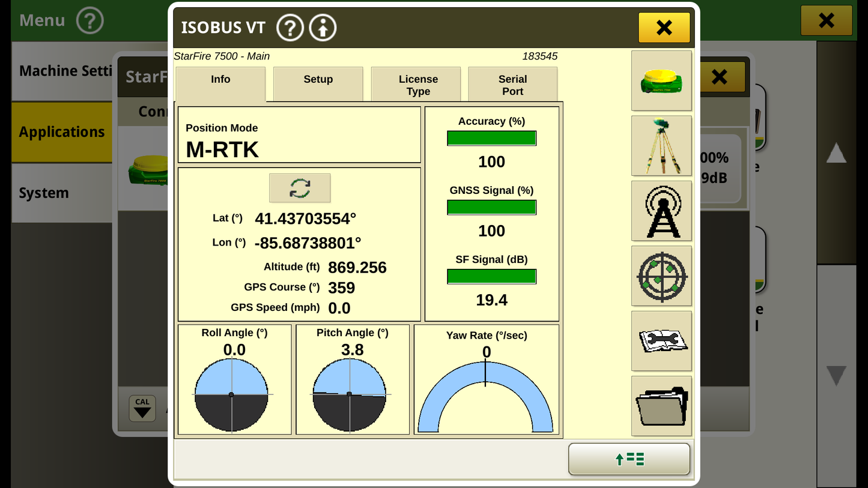Click the Accuracy percentage green bar
The width and height of the screenshot is (868, 488).
point(491,139)
